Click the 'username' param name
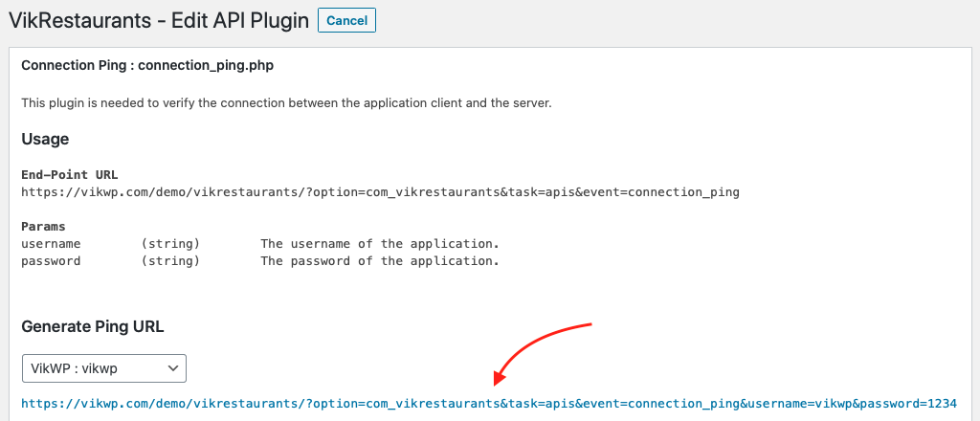The height and width of the screenshot is (421, 980). tap(51, 244)
